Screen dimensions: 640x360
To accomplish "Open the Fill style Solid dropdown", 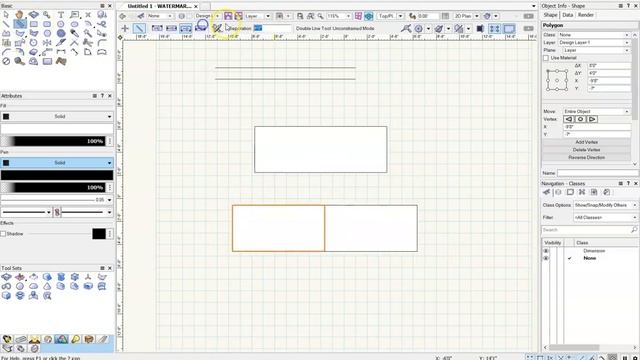I will click(57, 117).
